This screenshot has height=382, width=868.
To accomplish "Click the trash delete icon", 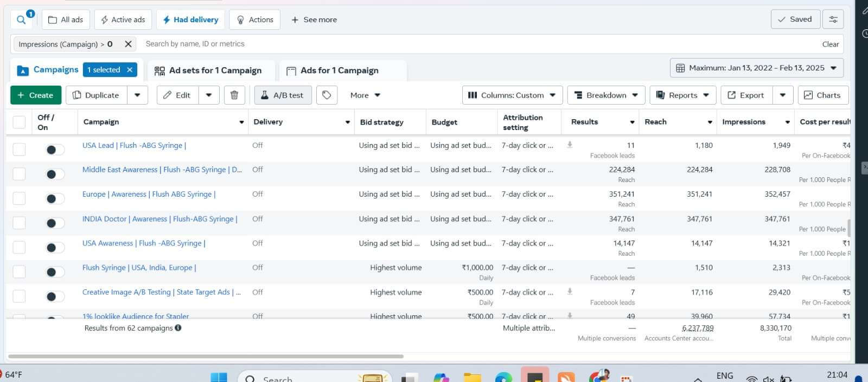I will [x=234, y=95].
